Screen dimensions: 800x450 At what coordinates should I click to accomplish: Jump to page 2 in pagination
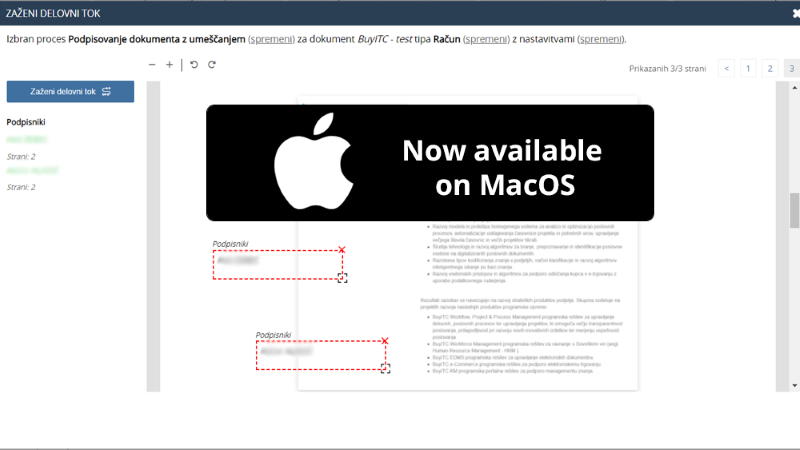click(769, 68)
